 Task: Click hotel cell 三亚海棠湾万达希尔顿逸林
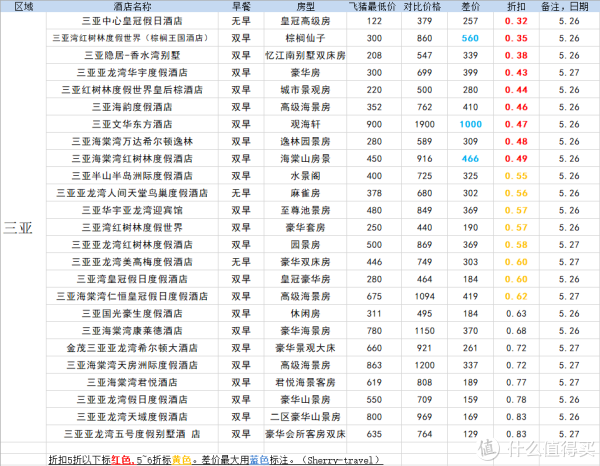point(132,142)
